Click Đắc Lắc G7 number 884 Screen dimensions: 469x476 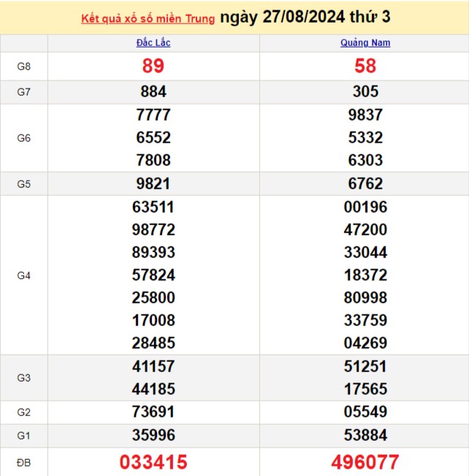click(153, 91)
